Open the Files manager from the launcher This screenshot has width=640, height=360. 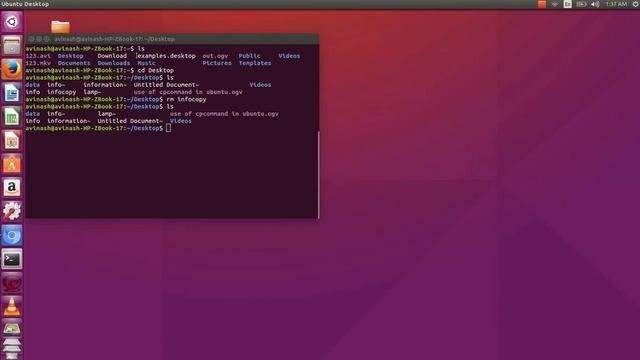11,45
